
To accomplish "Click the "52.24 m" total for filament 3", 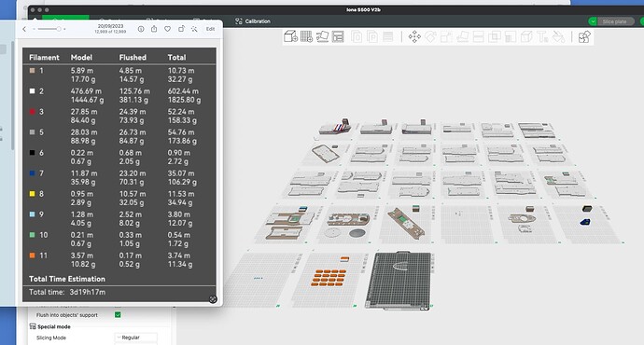I will click(x=181, y=112).
